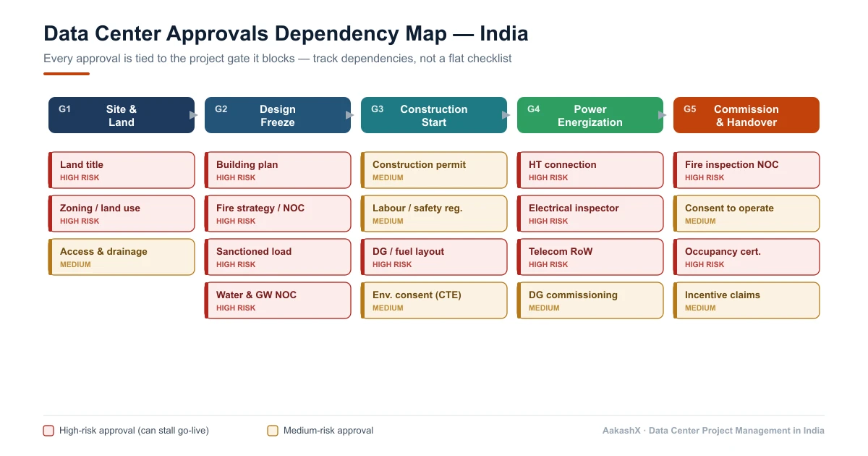
Task: Open the Labour / safety reg. card
Action: pos(434,214)
